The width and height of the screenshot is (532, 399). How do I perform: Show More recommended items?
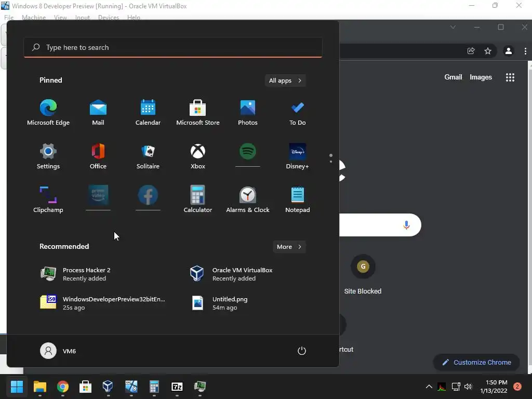point(289,247)
